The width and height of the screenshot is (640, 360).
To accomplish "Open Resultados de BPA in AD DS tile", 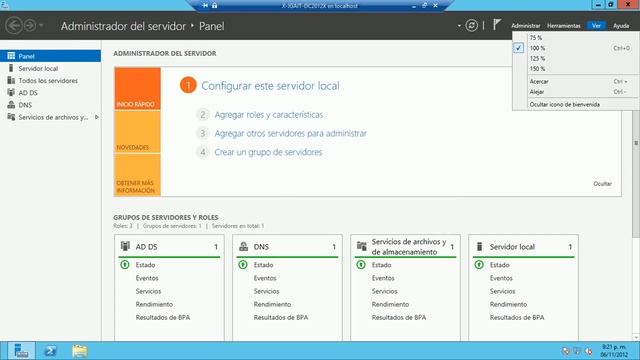I will [x=162, y=317].
